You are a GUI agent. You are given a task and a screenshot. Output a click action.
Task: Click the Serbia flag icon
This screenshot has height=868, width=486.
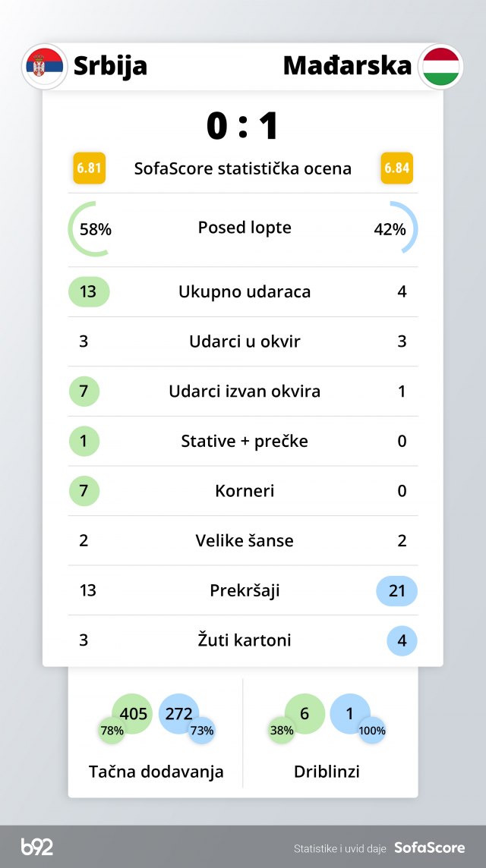point(45,66)
